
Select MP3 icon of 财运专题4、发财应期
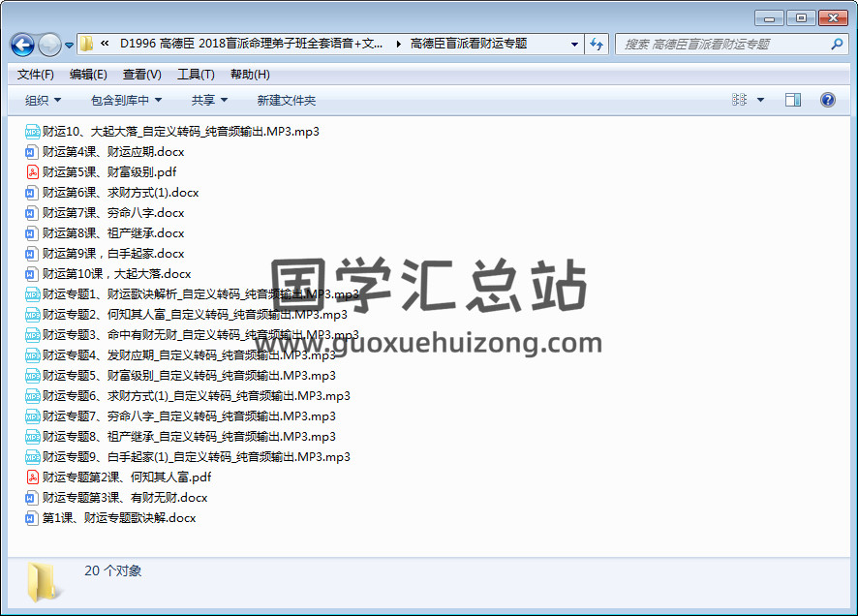click(32, 355)
